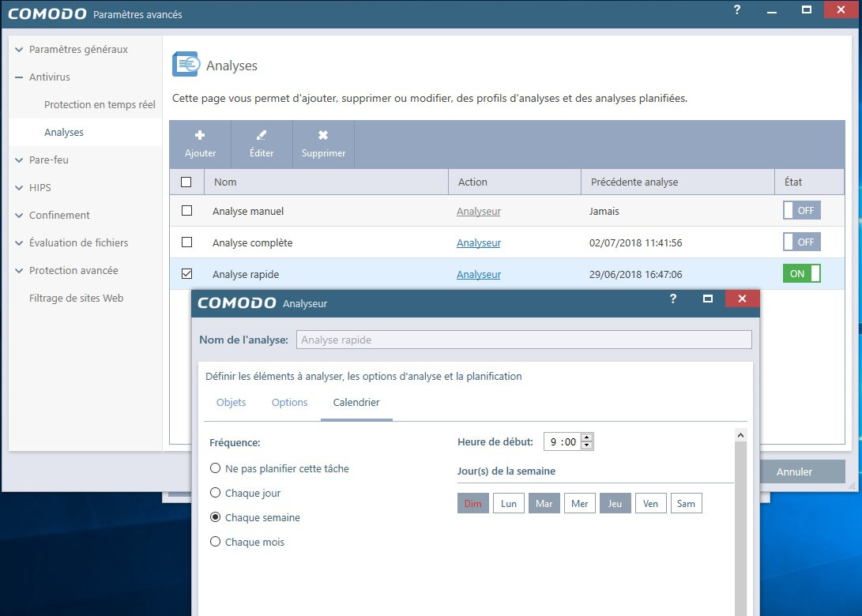Expand the Confinement section
Image resolution: width=862 pixels, height=616 pixels.
coord(19,216)
